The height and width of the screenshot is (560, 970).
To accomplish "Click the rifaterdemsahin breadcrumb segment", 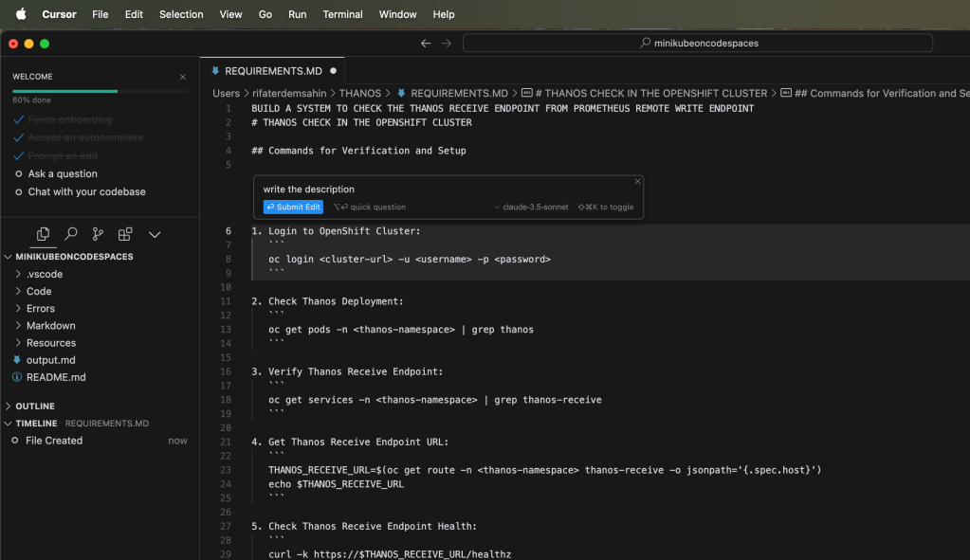I will (x=289, y=93).
